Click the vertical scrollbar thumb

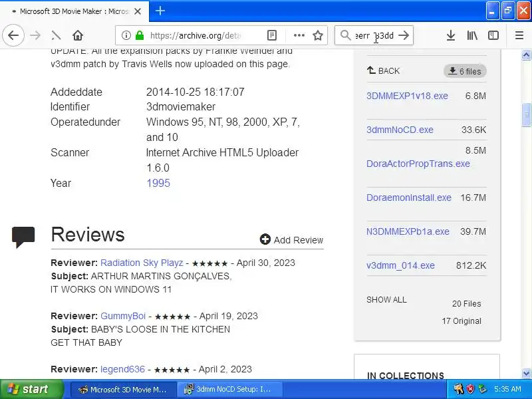pyautogui.click(x=526, y=114)
